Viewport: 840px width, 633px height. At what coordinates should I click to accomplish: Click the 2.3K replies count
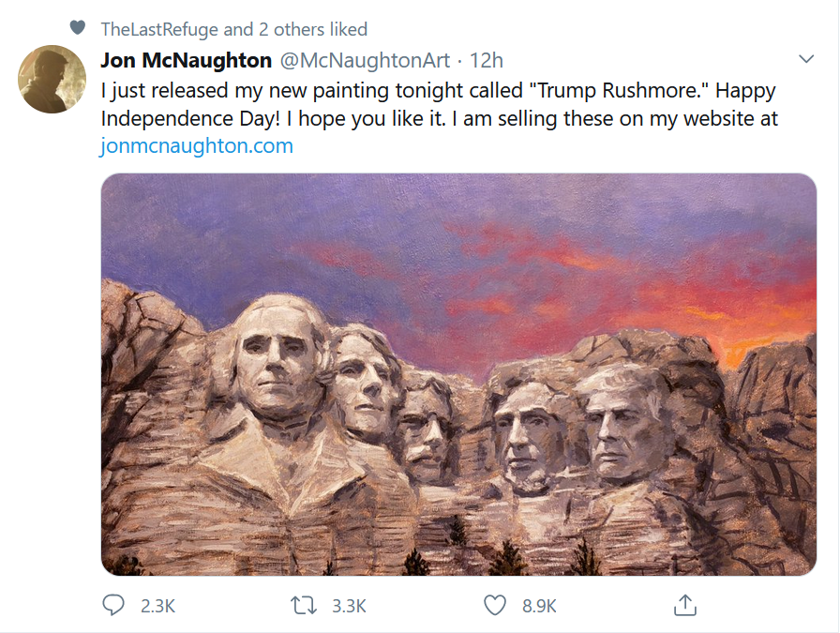(x=157, y=607)
